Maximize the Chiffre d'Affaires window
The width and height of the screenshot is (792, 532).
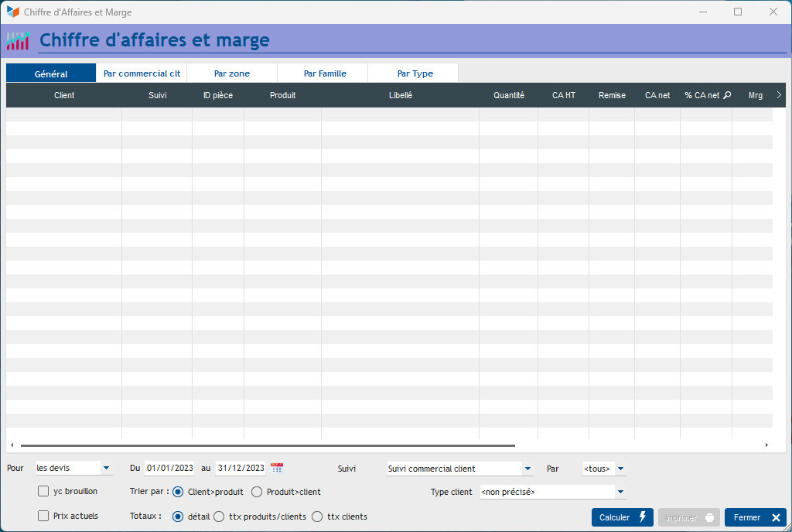click(738, 12)
